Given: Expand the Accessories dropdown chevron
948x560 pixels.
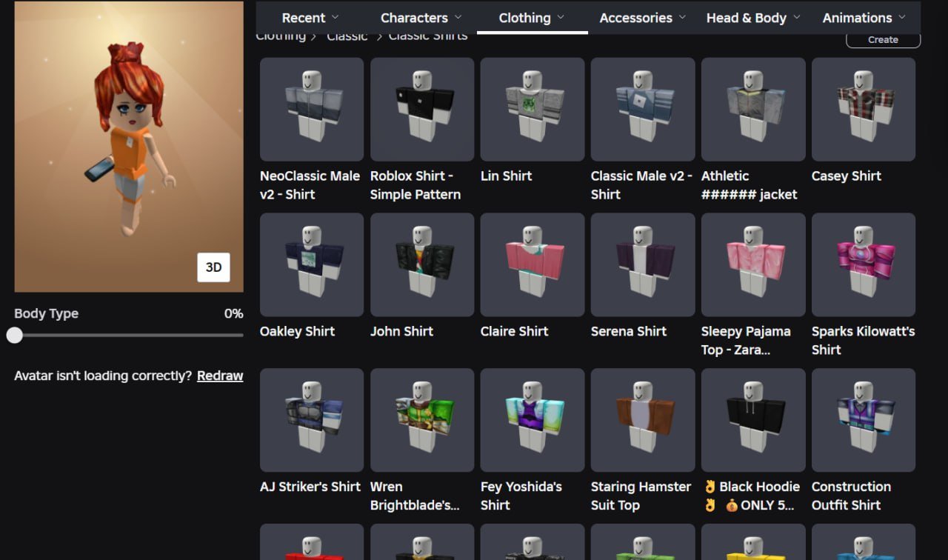Looking at the screenshot, I should 681,17.
